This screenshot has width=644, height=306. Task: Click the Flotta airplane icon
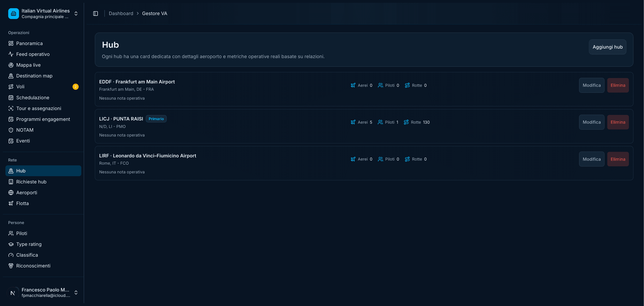pos(11,203)
